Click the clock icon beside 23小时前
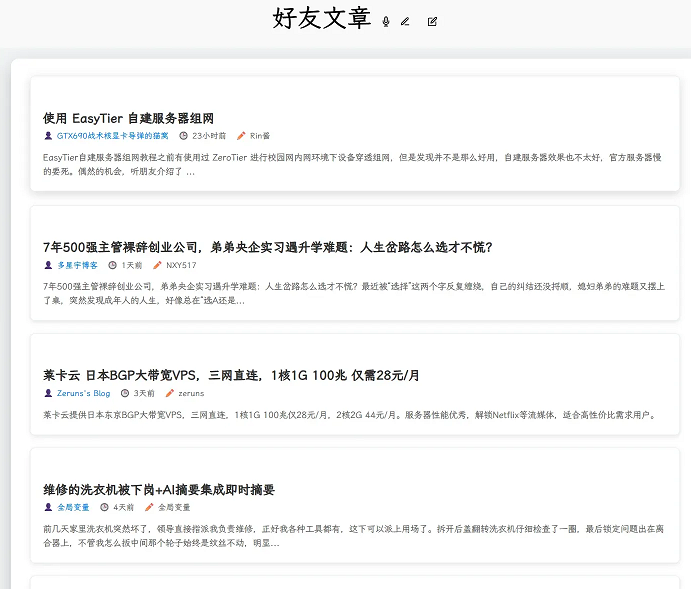 pyautogui.click(x=183, y=136)
